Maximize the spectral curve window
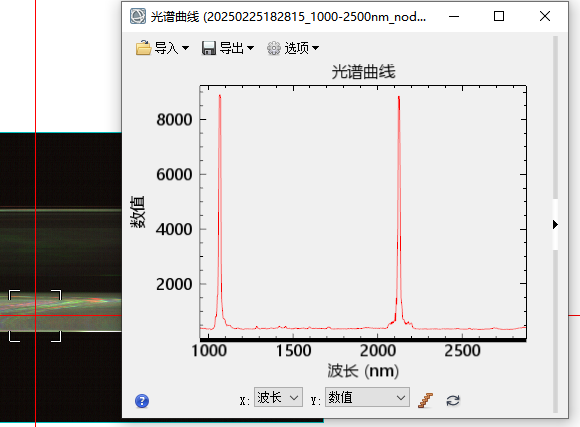 pos(499,16)
